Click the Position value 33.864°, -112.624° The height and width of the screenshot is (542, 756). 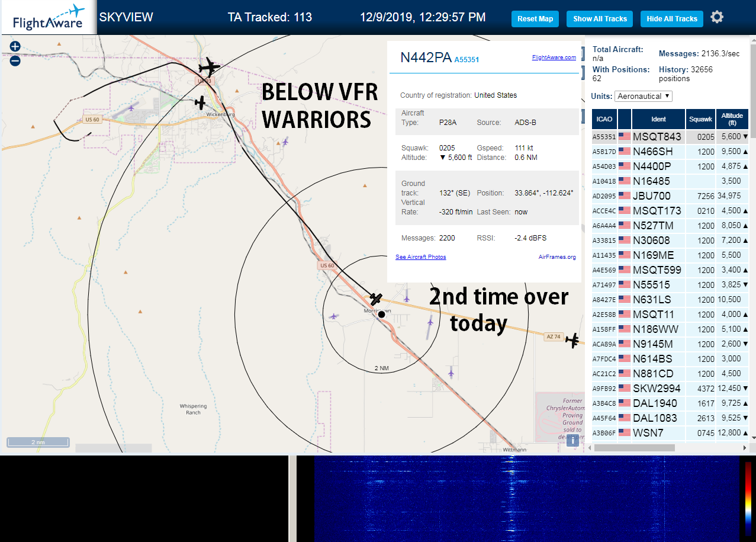(544, 193)
